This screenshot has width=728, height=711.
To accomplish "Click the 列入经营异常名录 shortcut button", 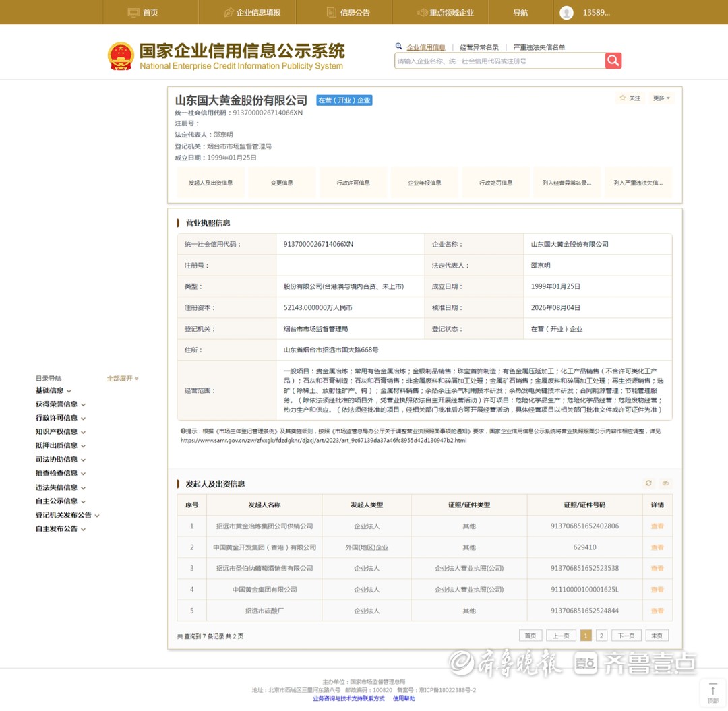I will tap(567, 183).
